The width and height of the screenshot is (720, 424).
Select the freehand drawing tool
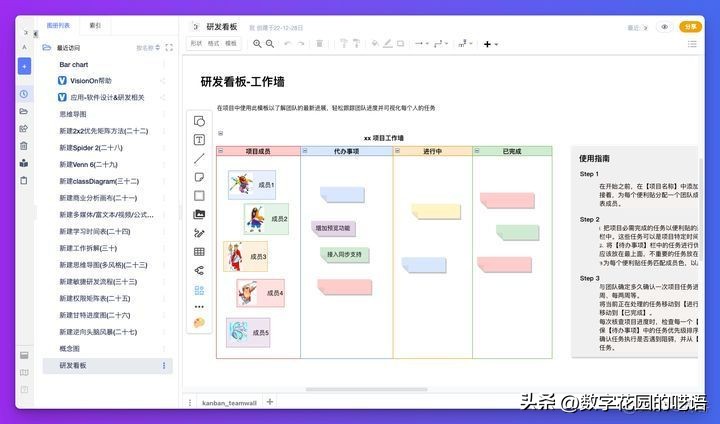tap(199, 233)
